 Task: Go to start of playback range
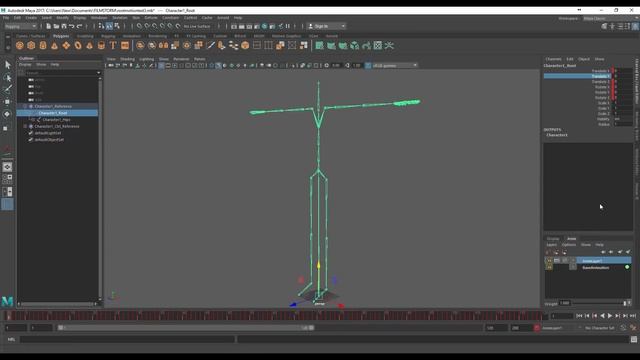coord(579,316)
